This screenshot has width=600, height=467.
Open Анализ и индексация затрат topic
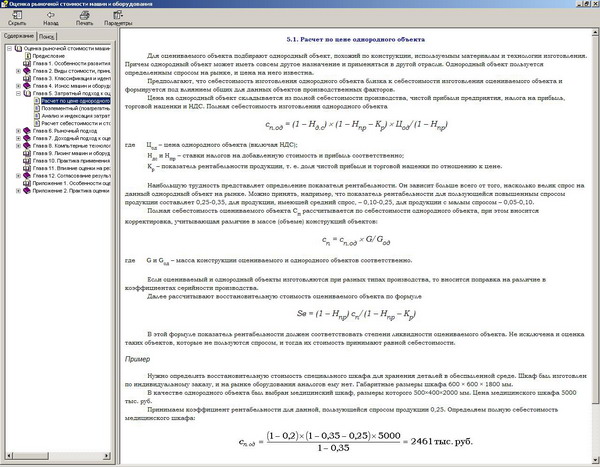[76, 116]
